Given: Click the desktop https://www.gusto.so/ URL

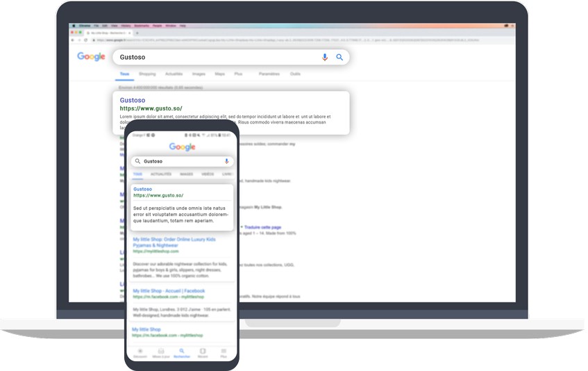Looking at the screenshot, I should click(151, 108).
